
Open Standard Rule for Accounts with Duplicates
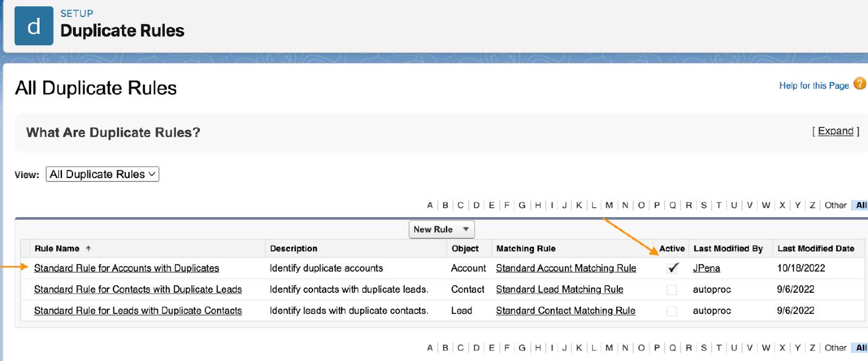click(126, 269)
